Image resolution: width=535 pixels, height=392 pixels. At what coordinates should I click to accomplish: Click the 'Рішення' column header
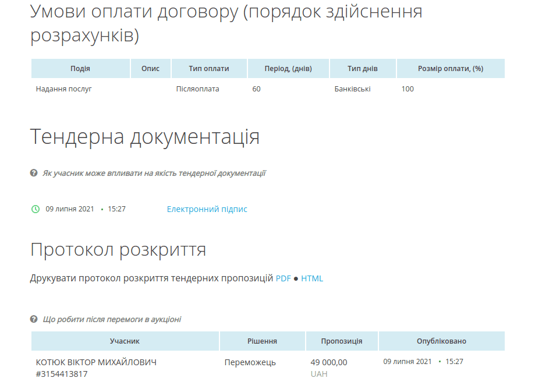262,341
